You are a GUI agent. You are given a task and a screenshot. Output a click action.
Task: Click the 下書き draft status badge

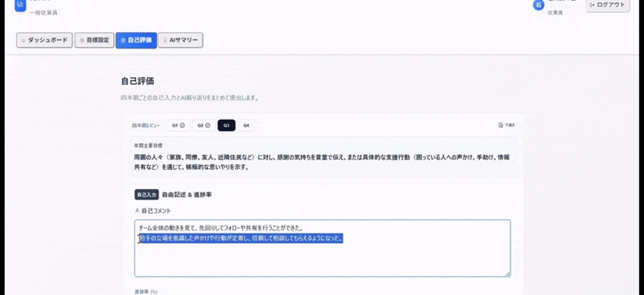pos(507,125)
